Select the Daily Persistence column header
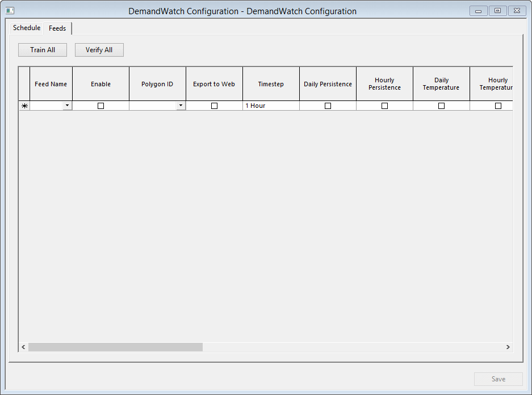The image size is (532, 395). [x=328, y=83]
